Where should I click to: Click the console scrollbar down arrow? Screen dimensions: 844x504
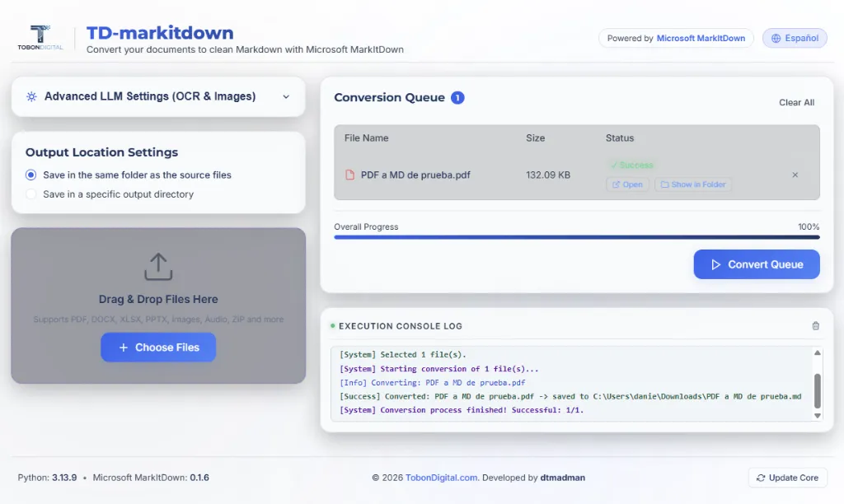tap(817, 415)
